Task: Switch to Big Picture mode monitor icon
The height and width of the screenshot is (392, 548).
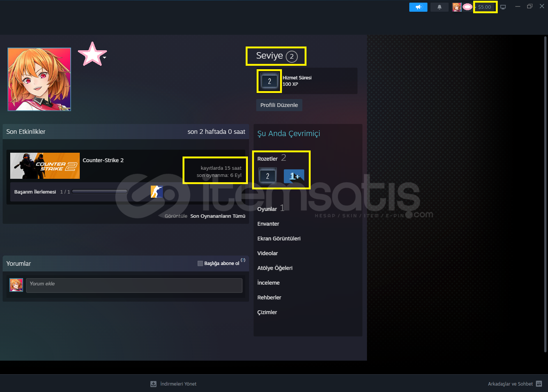Action: click(x=503, y=7)
